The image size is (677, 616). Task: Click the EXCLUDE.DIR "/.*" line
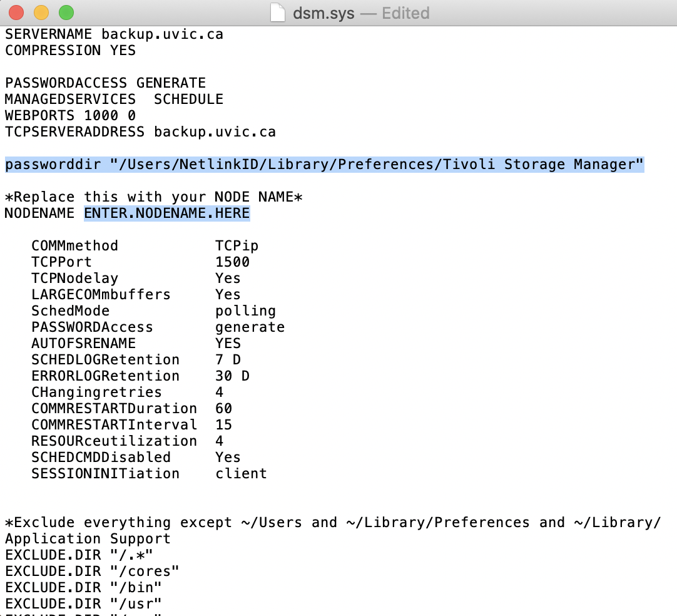[79, 555]
